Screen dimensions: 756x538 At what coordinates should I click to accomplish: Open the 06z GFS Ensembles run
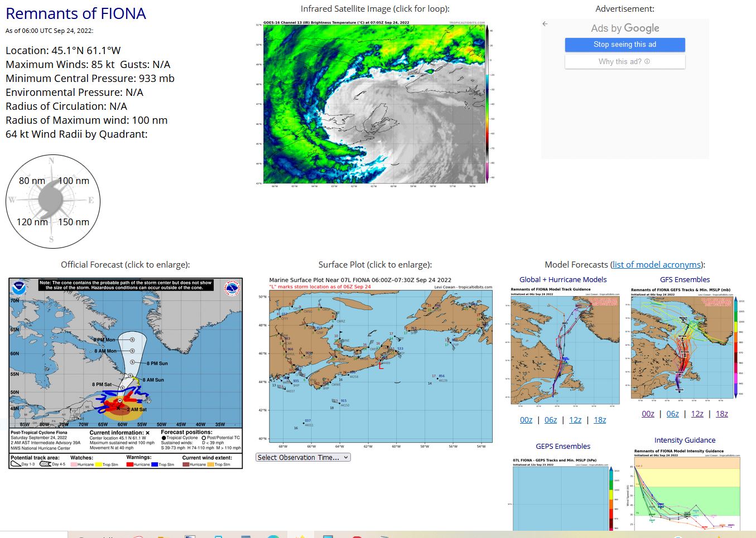(672, 414)
